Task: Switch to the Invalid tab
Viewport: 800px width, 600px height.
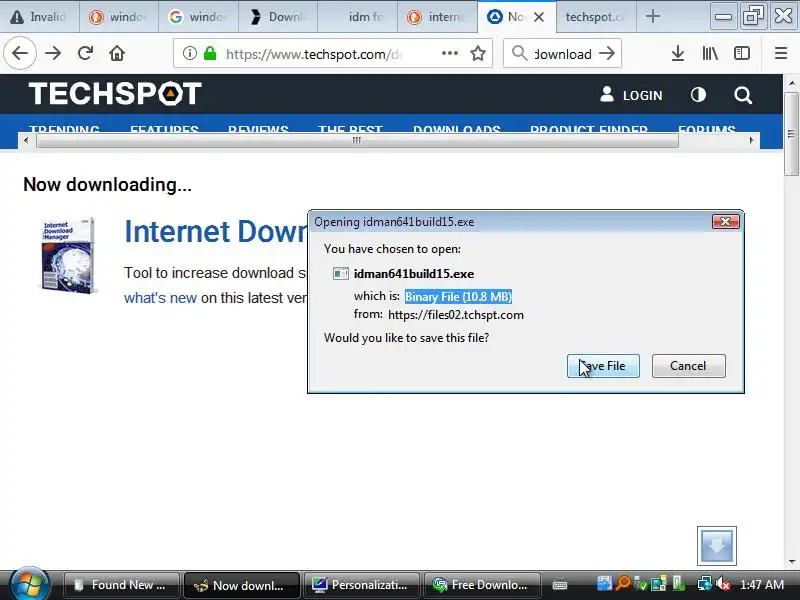Action: pos(39,17)
